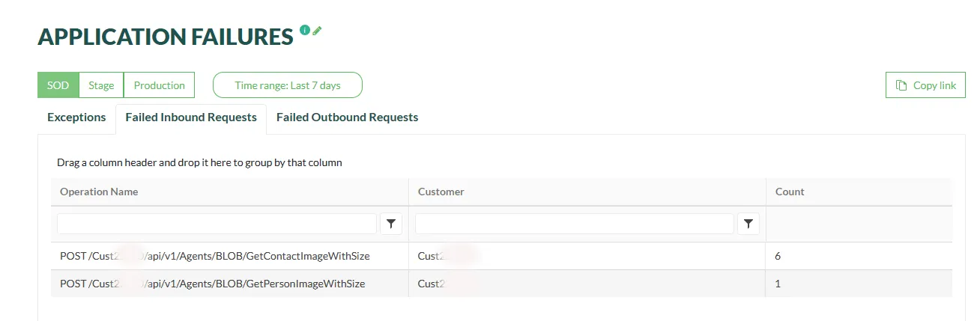Click the Copy link button

[925, 85]
